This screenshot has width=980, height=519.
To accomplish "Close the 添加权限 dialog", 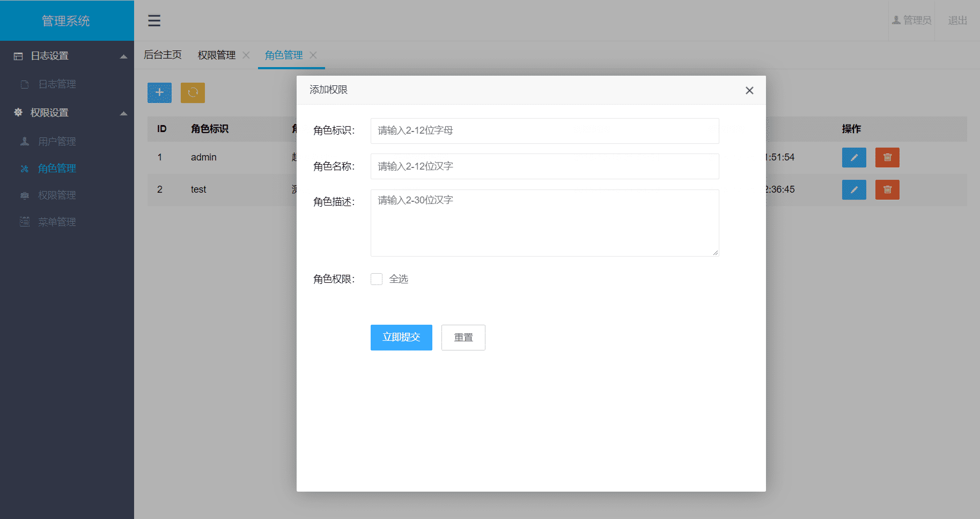I will [749, 91].
